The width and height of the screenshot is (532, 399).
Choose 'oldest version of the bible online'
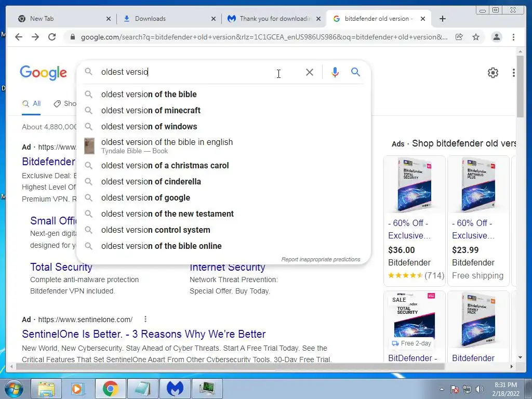pos(224,246)
